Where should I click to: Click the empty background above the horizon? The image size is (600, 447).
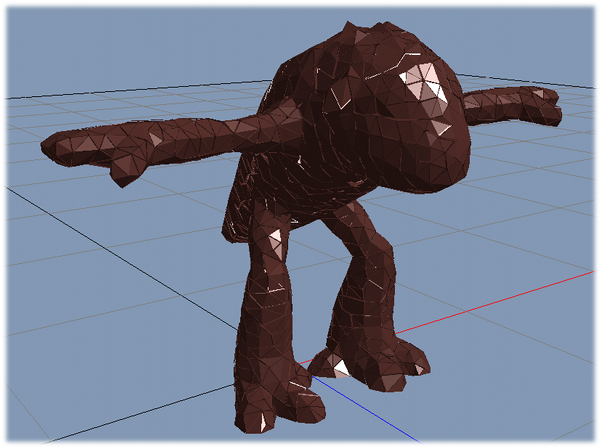(150, 40)
